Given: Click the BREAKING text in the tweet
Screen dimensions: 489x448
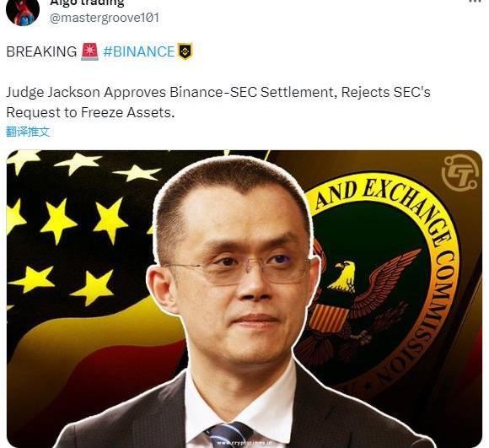Looking at the screenshot, I should 41,51.
